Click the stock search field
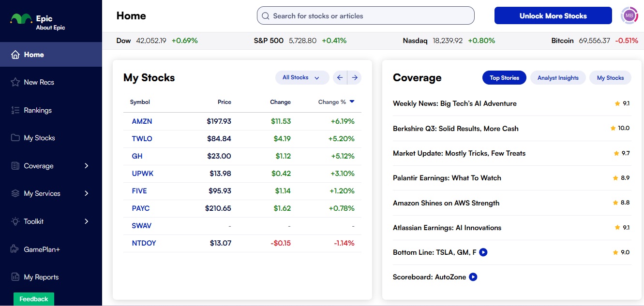Image resolution: width=644 pixels, height=306 pixels. (365, 15)
